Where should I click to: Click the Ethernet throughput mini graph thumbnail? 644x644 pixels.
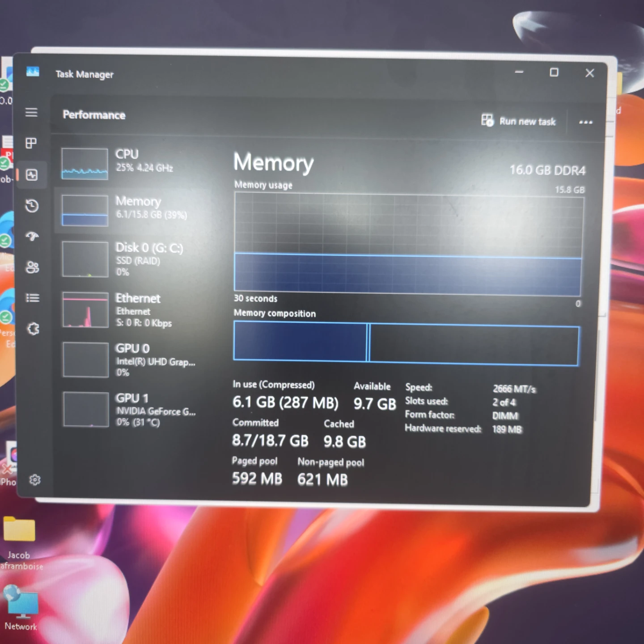pos(85,310)
